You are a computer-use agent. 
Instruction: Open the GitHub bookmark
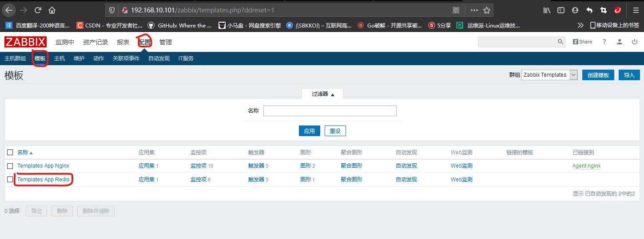click(x=180, y=25)
